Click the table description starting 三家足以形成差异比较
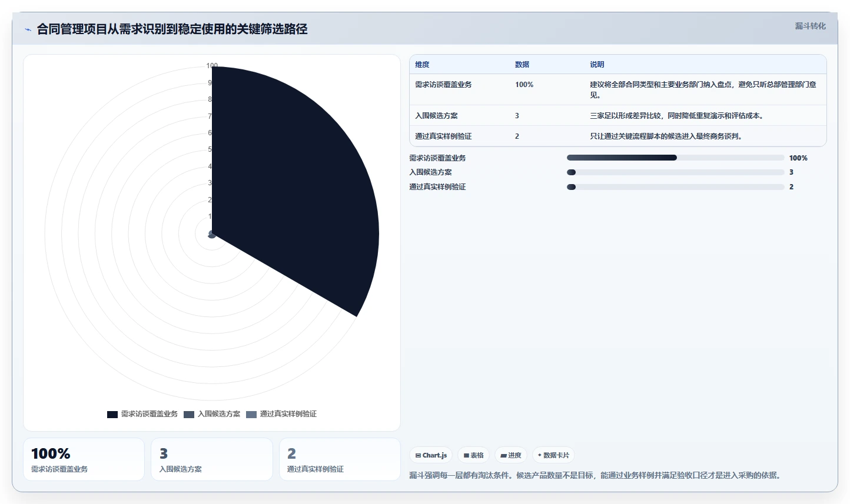850x504 pixels. pyautogui.click(x=678, y=116)
